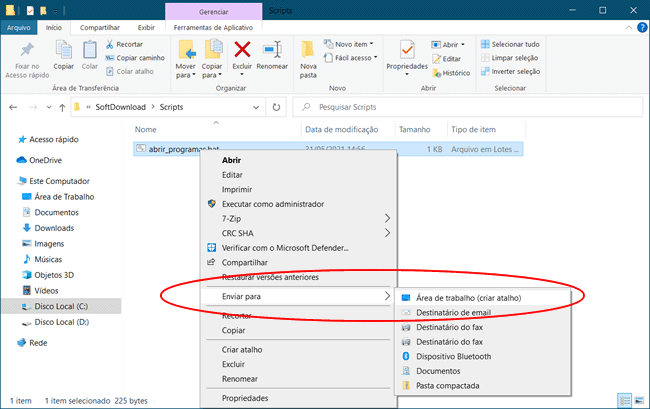This screenshot has width=650, height=409.
Task: Select Executar como administrador in context menu
Action: click(x=272, y=203)
